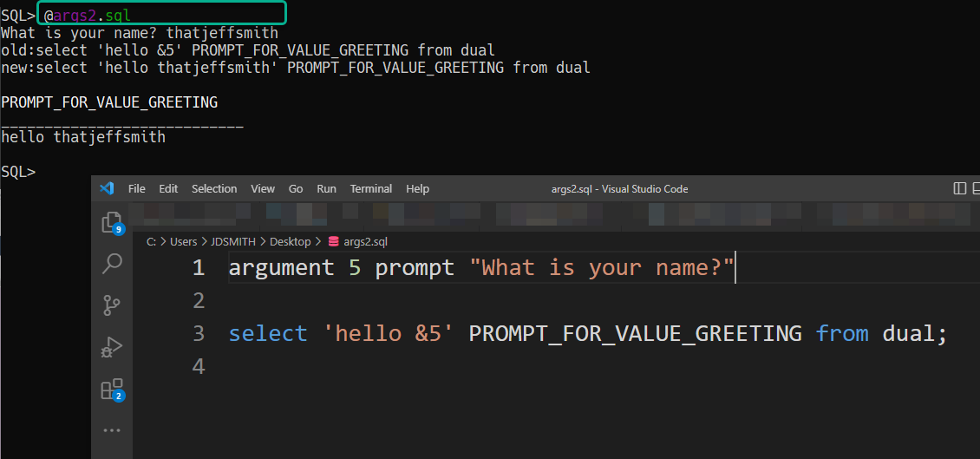Click the "What is your name?" string in editor
Screen dimensions: 980x459
pyautogui.click(x=601, y=267)
